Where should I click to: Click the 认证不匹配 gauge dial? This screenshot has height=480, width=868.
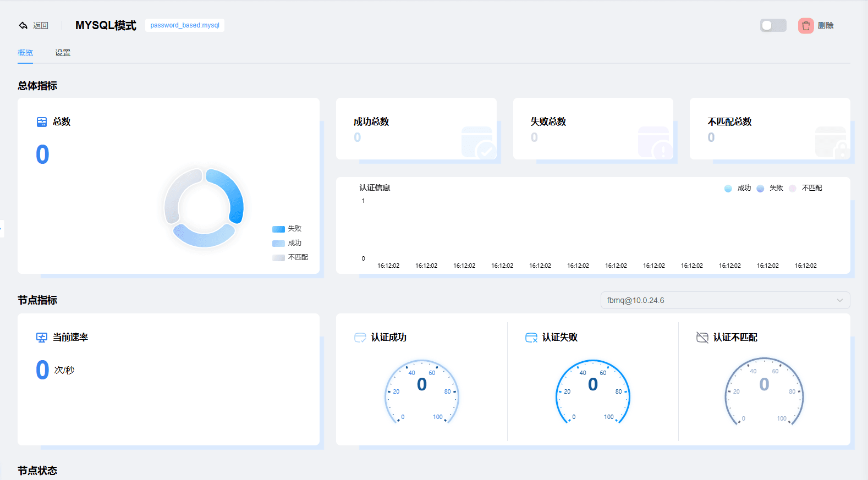point(764,391)
